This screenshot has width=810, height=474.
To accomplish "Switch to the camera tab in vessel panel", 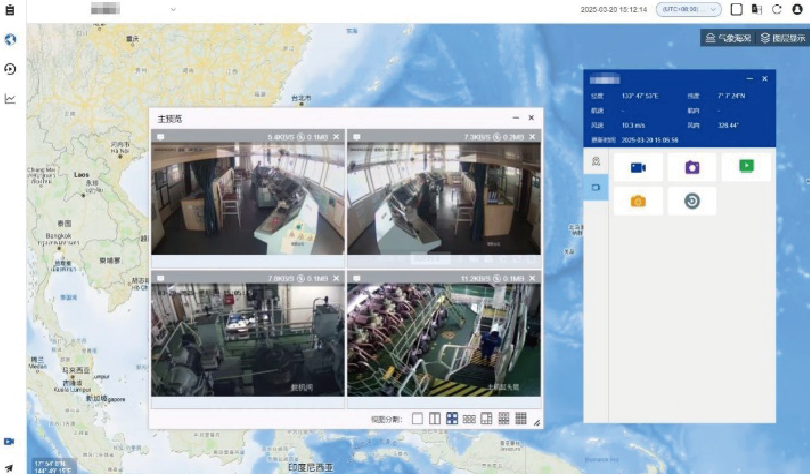I will (x=595, y=187).
